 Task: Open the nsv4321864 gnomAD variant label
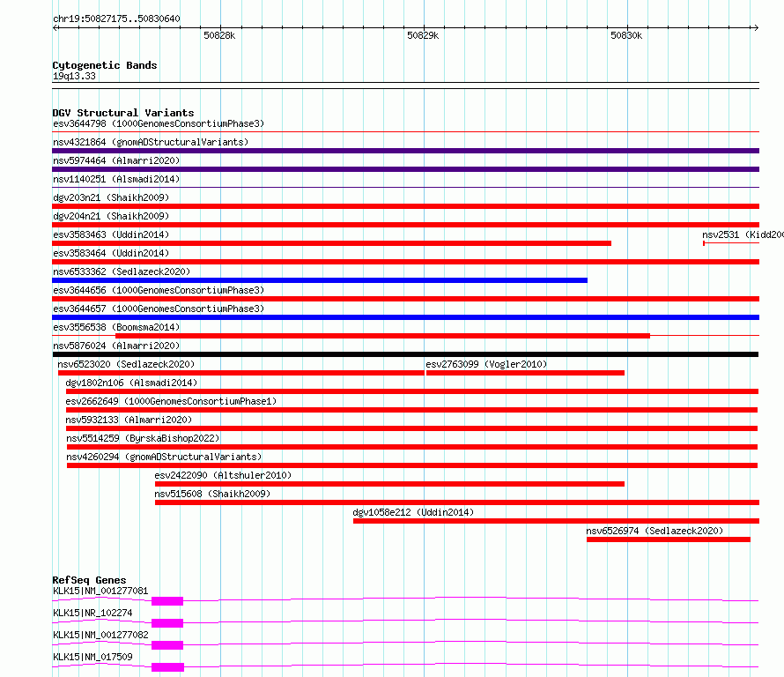151,142
